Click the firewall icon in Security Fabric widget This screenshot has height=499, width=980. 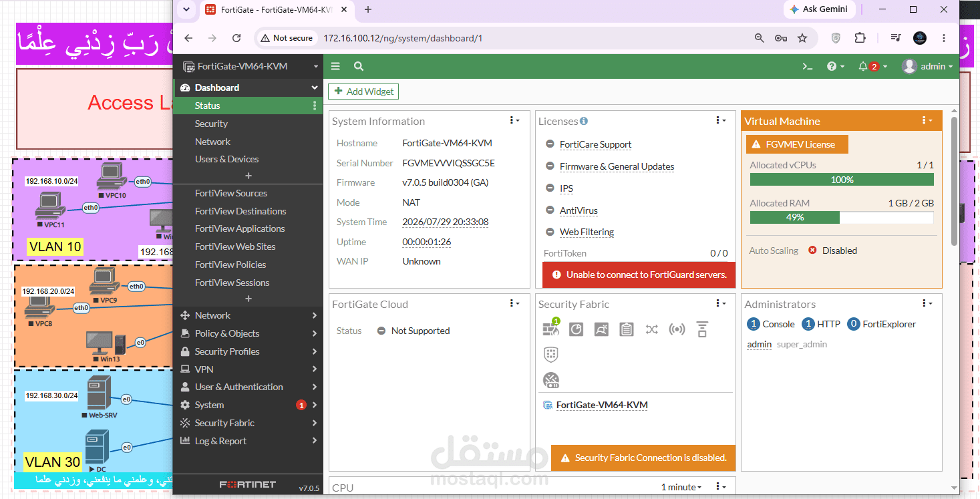551,329
